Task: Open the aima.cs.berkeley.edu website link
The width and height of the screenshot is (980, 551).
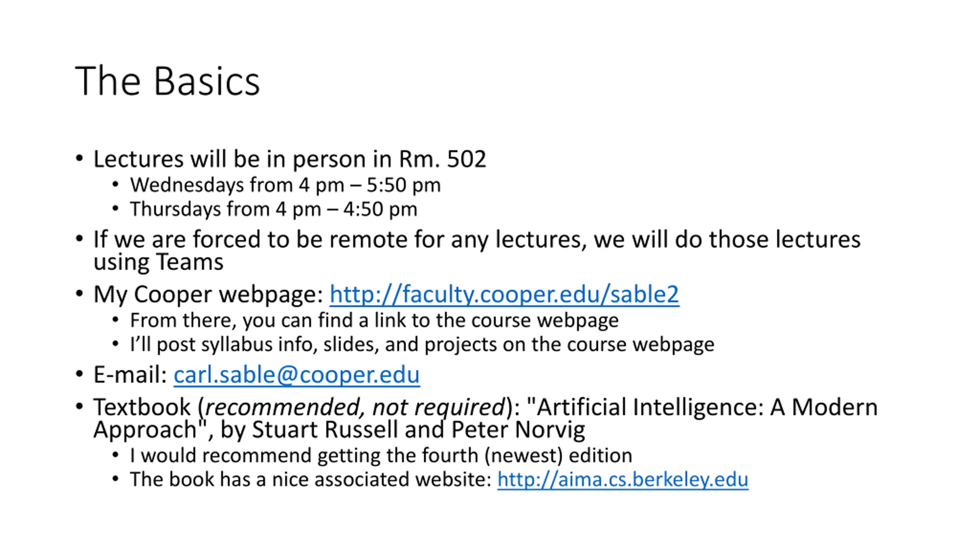Action: coord(622,479)
